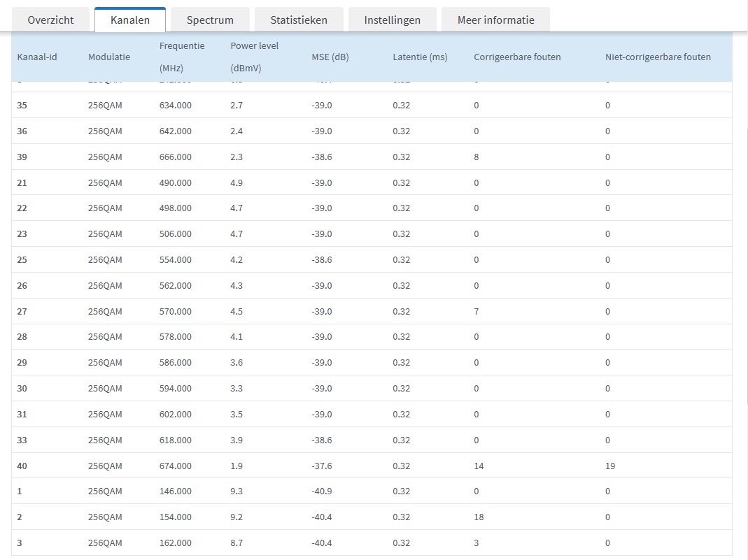Click the Corrigeerbare fouten column header

tap(517, 57)
